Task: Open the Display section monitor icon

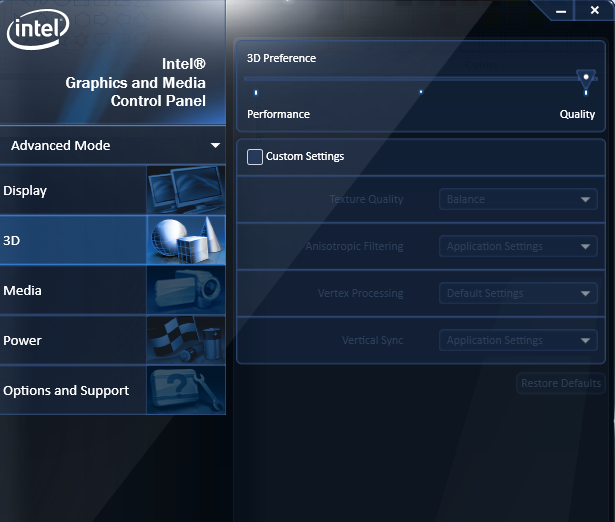Action: 186,190
